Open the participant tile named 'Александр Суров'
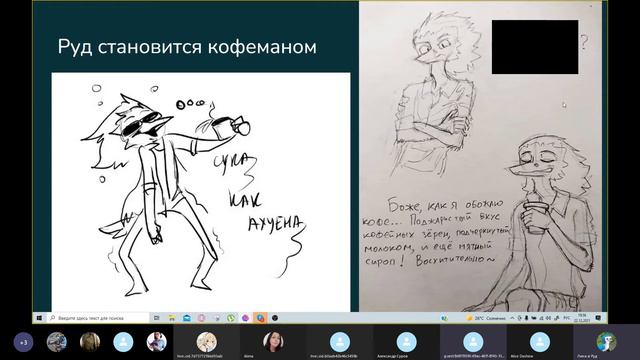 coord(407,342)
